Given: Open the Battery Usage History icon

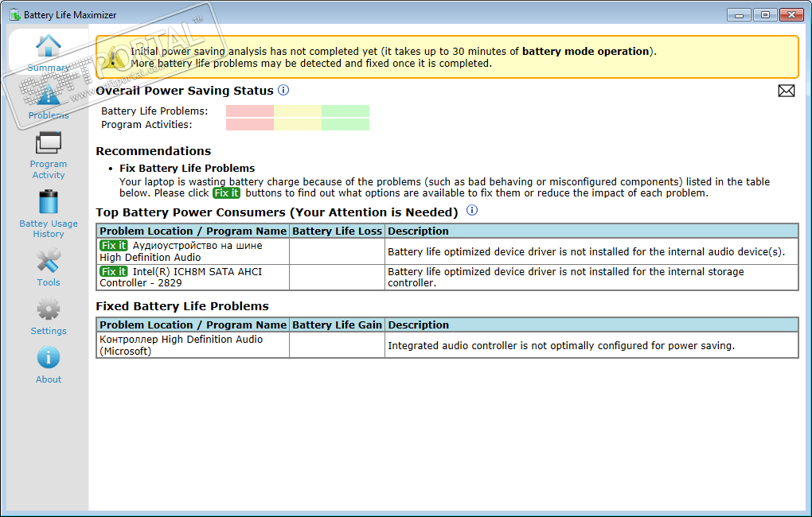Looking at the screenshot, I should click(x=48, y=202).
